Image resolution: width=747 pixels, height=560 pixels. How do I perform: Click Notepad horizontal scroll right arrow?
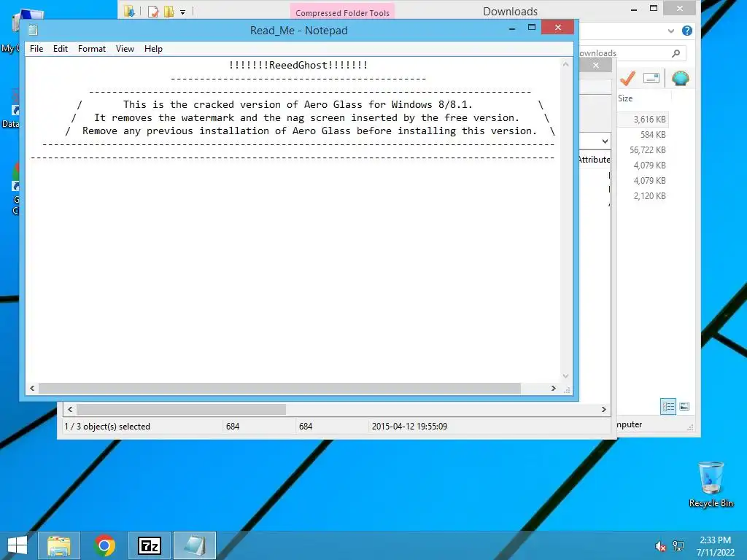click(553, 388)
